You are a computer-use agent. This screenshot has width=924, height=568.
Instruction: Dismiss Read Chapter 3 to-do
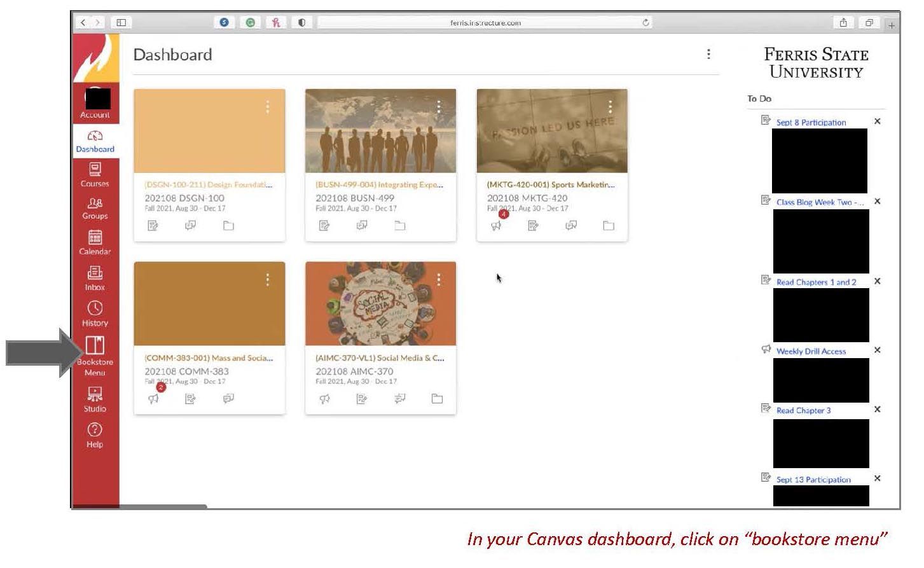click(878, 410)
